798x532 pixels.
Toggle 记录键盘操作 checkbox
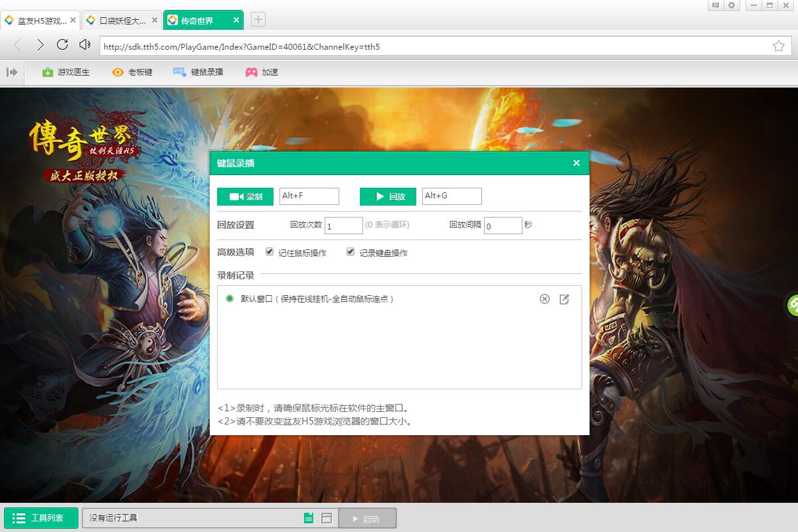pos(351,251)
